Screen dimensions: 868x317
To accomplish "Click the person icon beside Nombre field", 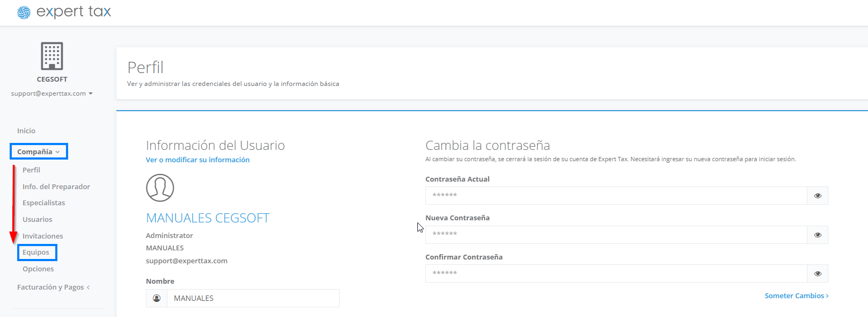I will (157, 298).
